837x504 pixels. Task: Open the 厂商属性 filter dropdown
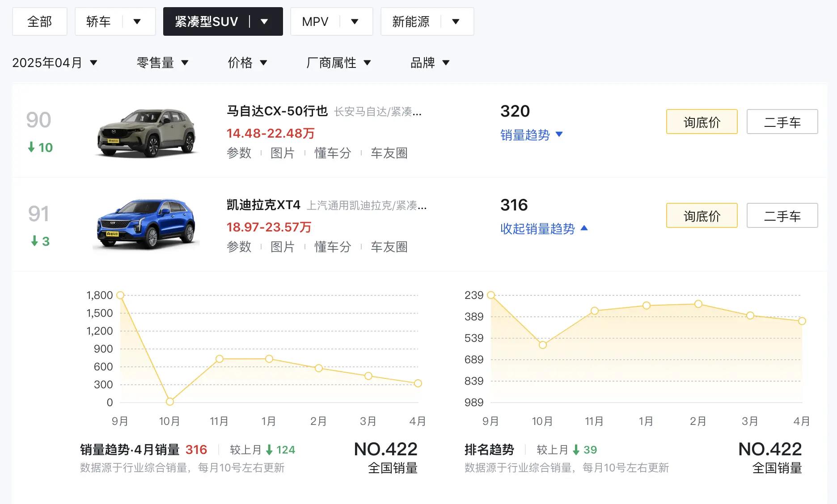click(338, 63)
